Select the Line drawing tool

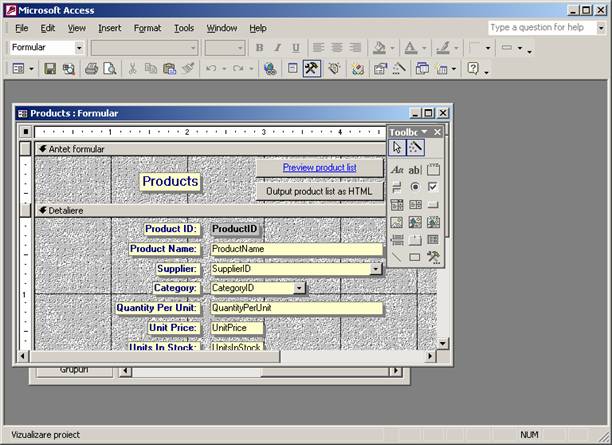(x=397, y=257)
